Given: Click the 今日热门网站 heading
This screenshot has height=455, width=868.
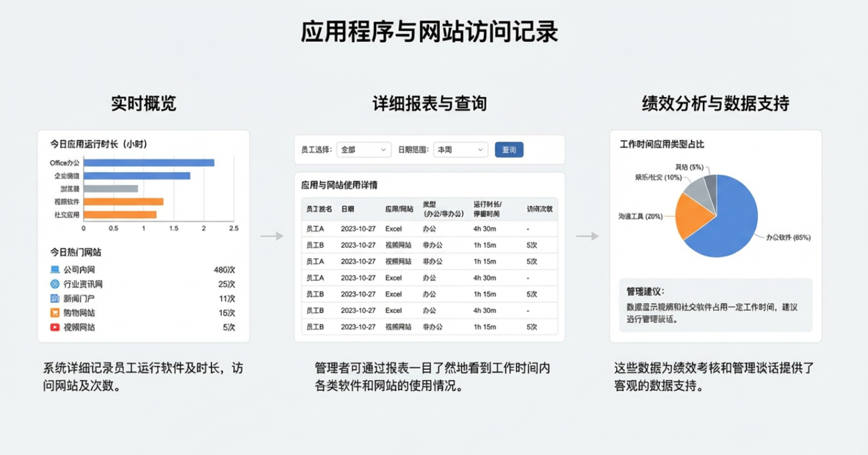Looking at the screenshot, I should click(x=76, y=252).
